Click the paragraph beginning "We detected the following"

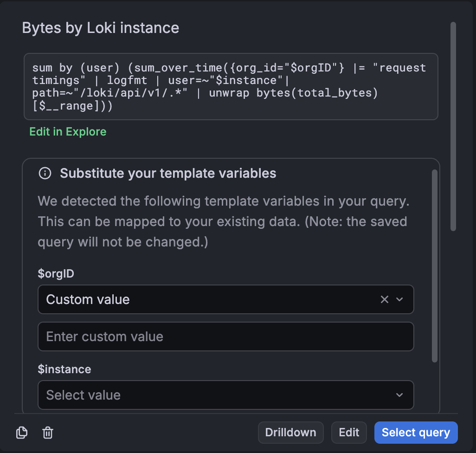[224, 222]
